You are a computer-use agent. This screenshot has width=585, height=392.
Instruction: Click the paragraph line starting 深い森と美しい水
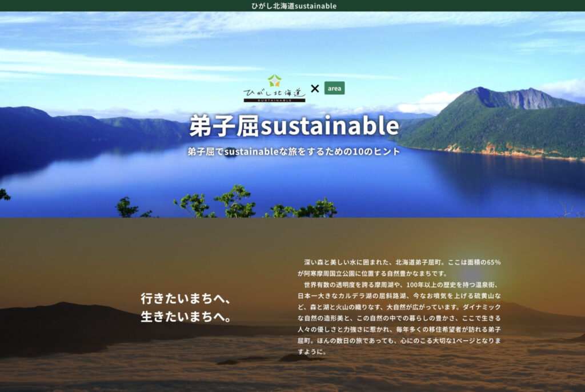pyautogui.click(x=402, y=262)
